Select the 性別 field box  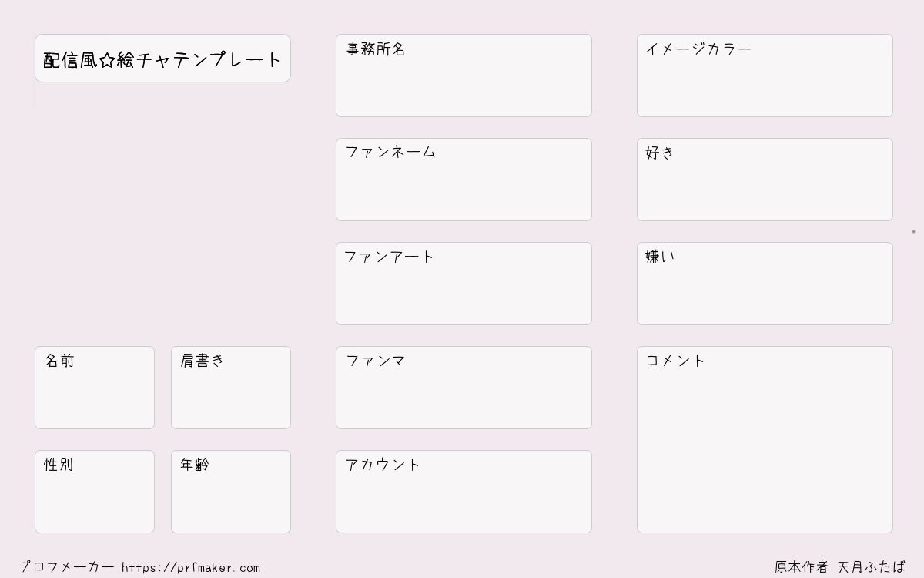tap(95, 492)
